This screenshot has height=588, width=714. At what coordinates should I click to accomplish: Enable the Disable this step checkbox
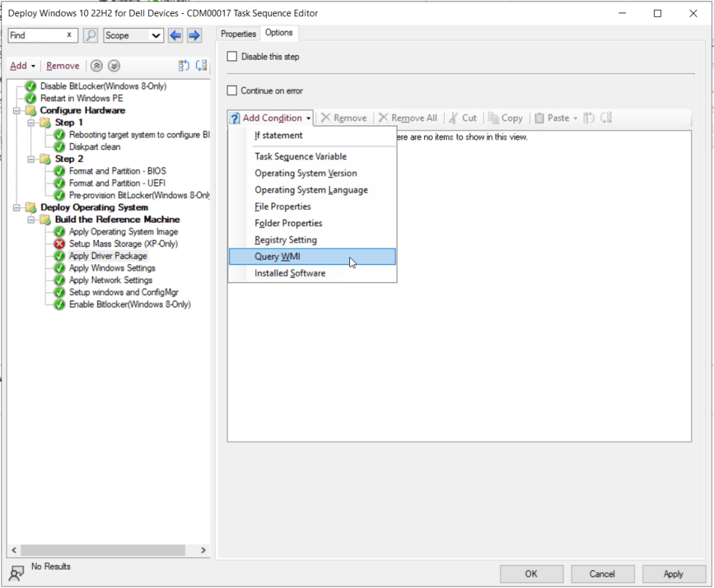pos(233,56)
